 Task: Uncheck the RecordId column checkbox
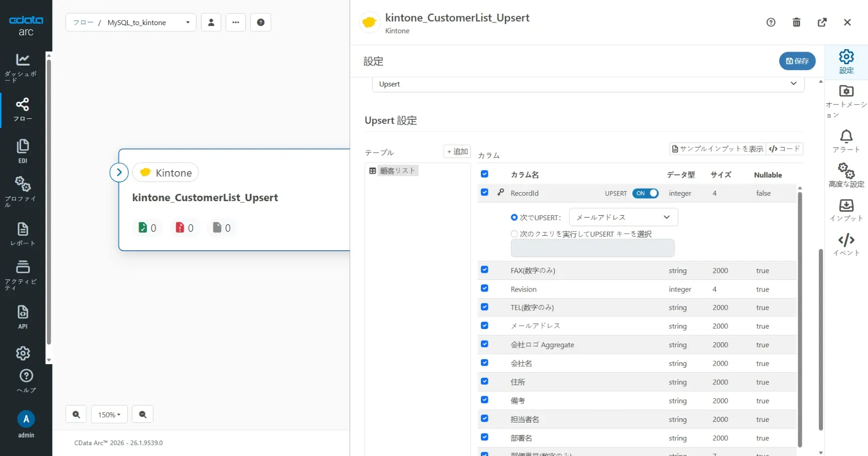pyautogui.click(x=484, y=192)
